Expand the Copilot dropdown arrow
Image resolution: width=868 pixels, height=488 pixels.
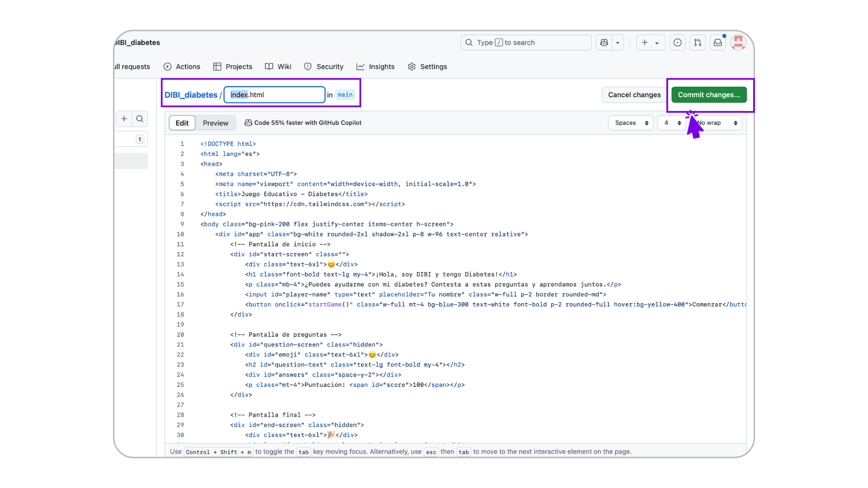618,42
